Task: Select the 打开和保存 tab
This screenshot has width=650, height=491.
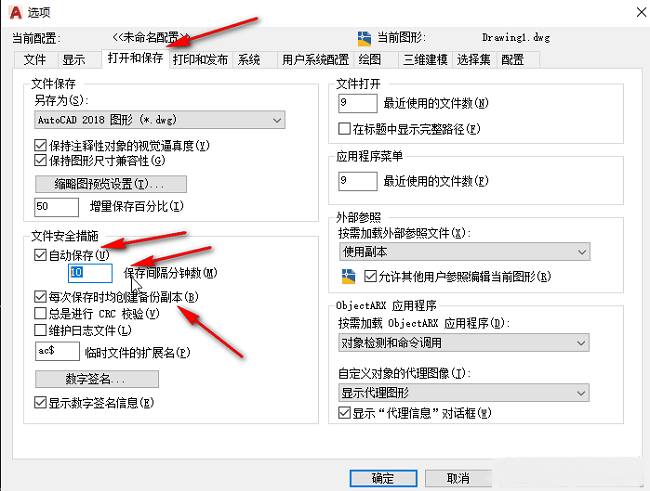Action: (135, 58)
